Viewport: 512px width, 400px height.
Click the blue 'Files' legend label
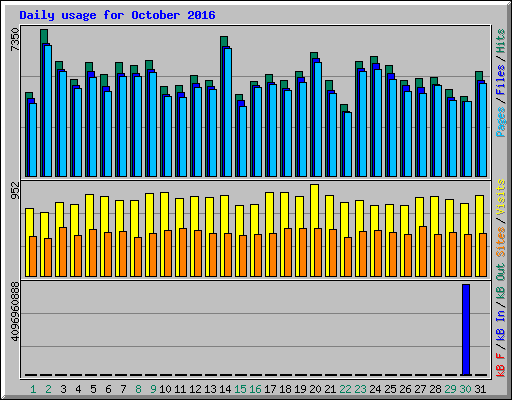click(500, 80)
